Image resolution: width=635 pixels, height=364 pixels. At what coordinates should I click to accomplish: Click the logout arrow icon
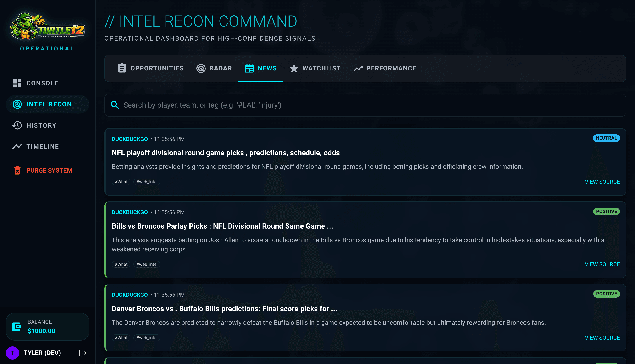click(x=83, y=353)
